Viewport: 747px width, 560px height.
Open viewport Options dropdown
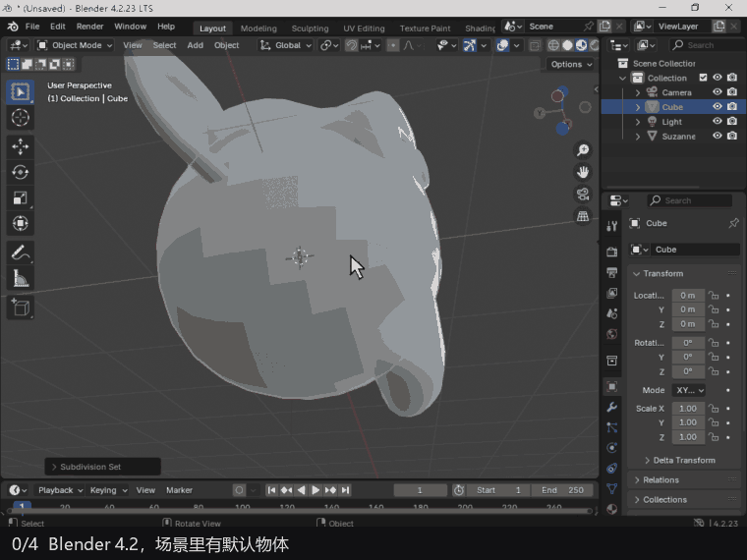[571, 64]
